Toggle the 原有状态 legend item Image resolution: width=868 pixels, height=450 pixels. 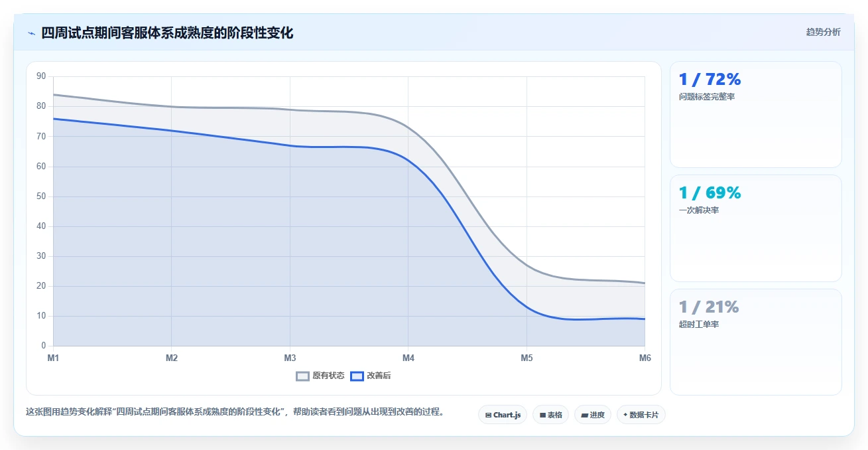[320, 376]
